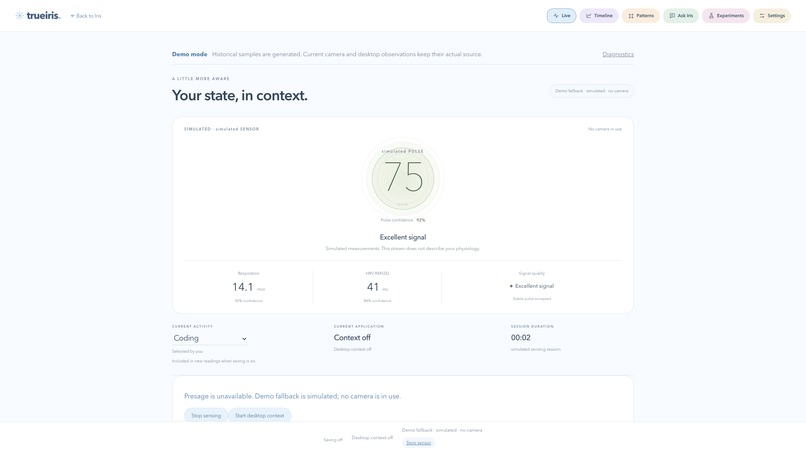The width and height of the screenshot is (806, 453).
Task: Click the Excellent signal heading under the pulse
Action: point(403,237)
